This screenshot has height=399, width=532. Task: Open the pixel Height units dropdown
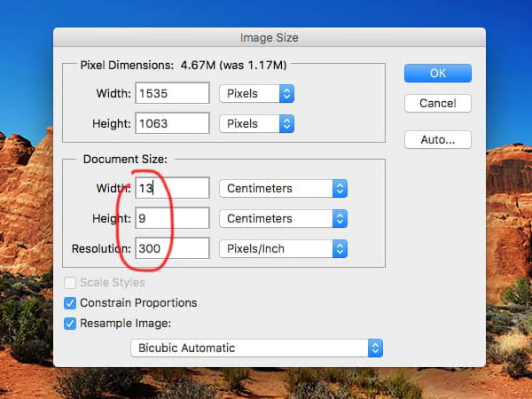tap(256, 123)
